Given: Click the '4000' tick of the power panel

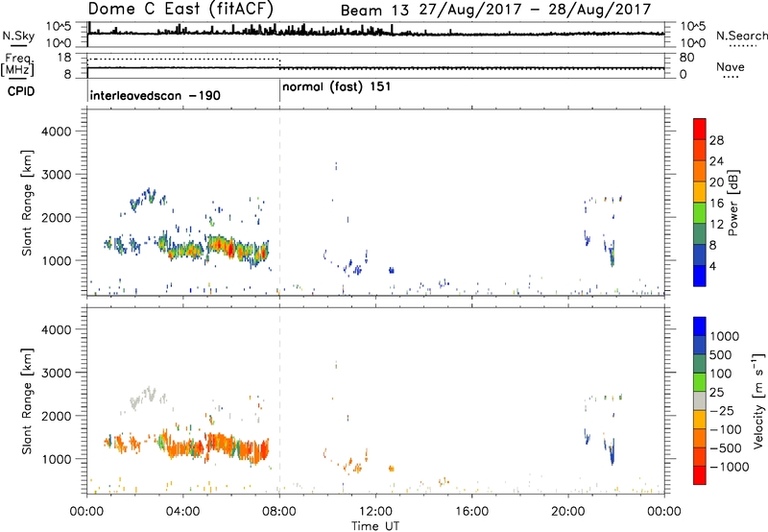Looking at the screenshot, I should click(x=57, y=132).
